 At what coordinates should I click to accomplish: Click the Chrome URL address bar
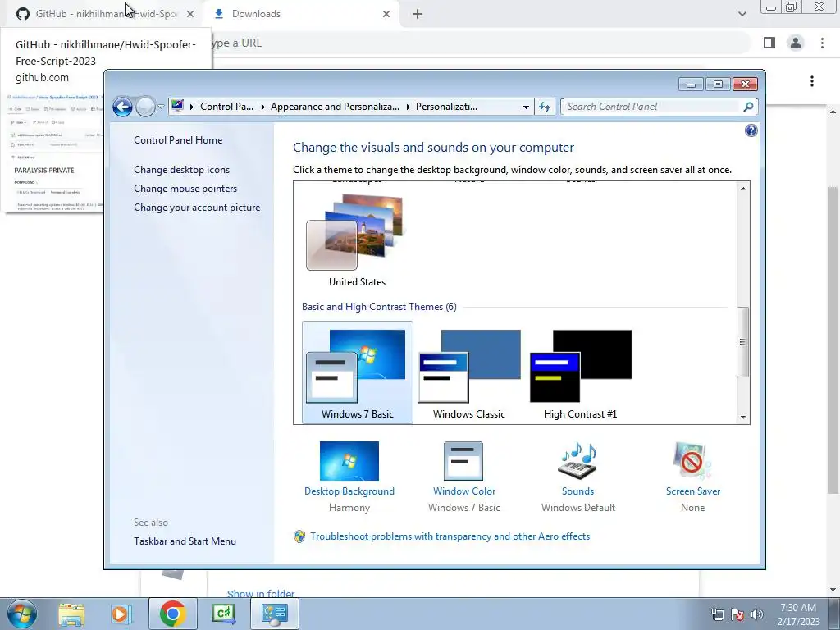click(481, 43)
